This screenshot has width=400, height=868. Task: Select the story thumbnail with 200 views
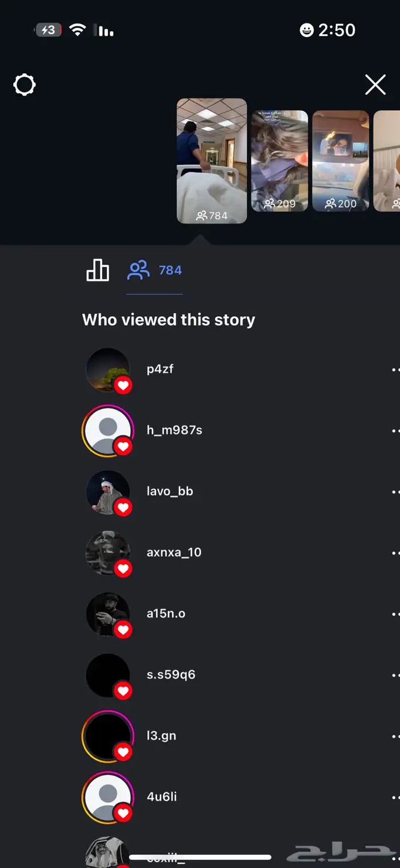pos(341,161)
